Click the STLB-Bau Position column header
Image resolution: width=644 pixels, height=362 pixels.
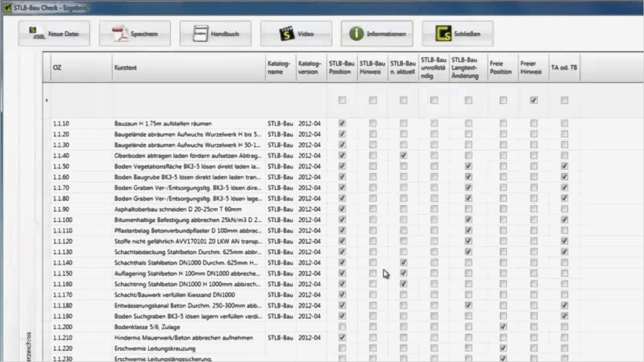pyautogui.click(x=342, y=67)
